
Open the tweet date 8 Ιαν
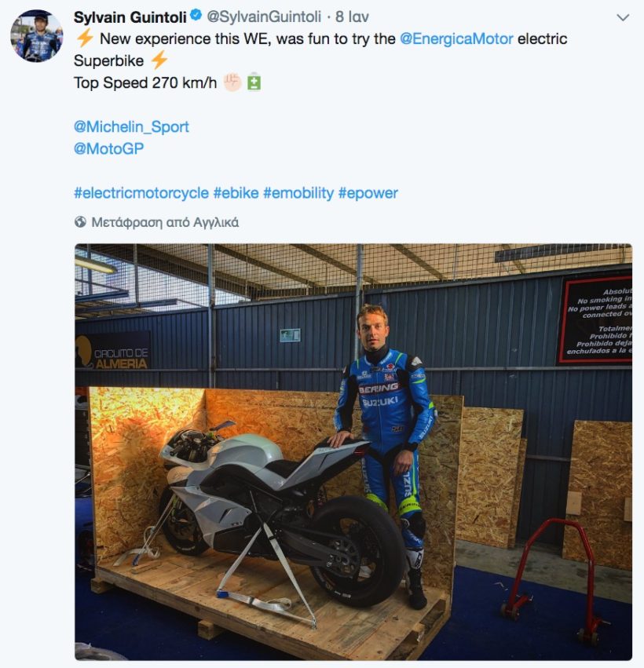[x=352, y=17]
